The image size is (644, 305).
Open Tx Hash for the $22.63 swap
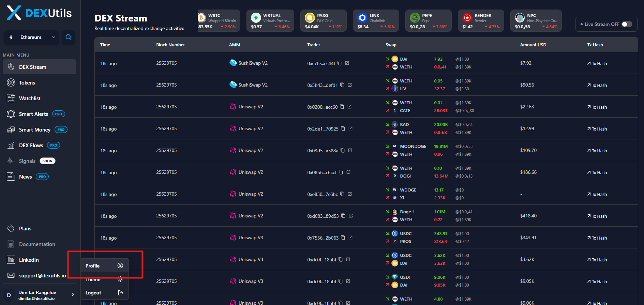tap(597, 107)
